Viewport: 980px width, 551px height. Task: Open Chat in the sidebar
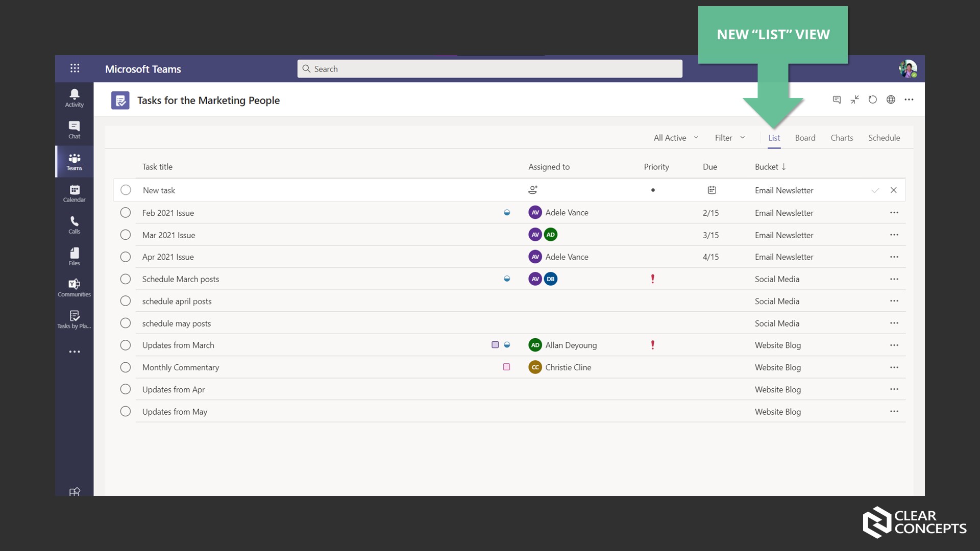pyautogui.click(x=74, y=130)
